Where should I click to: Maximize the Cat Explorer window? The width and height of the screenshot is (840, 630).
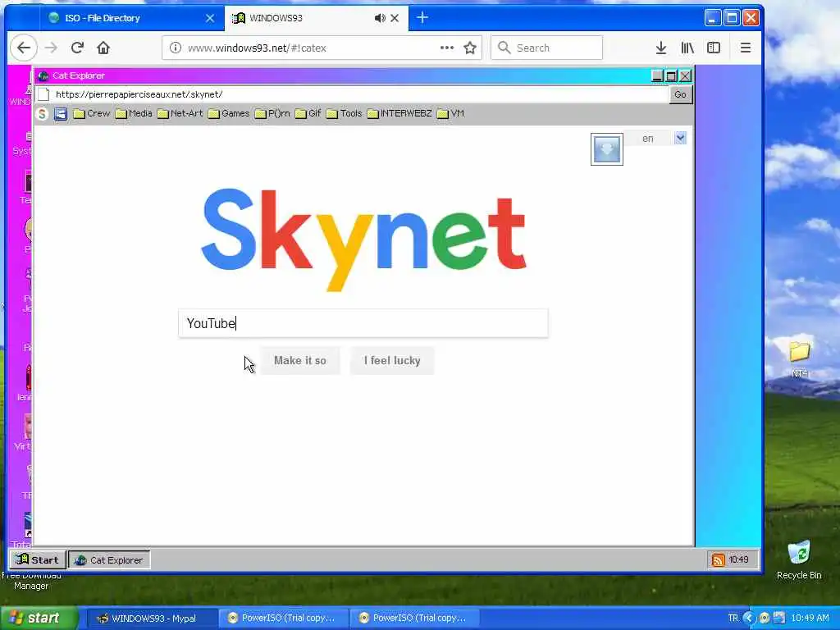tap(671, 75)
